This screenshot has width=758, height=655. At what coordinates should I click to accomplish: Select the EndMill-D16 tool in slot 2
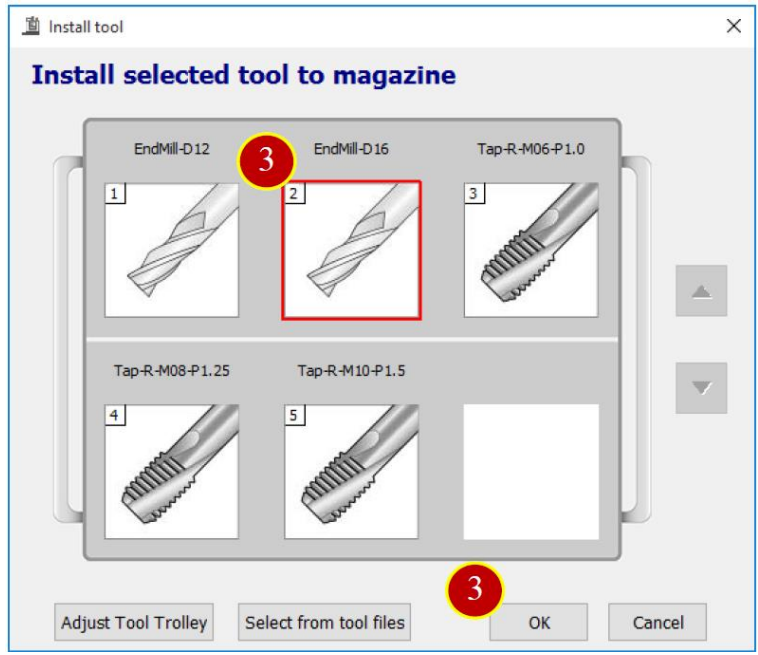351,250
